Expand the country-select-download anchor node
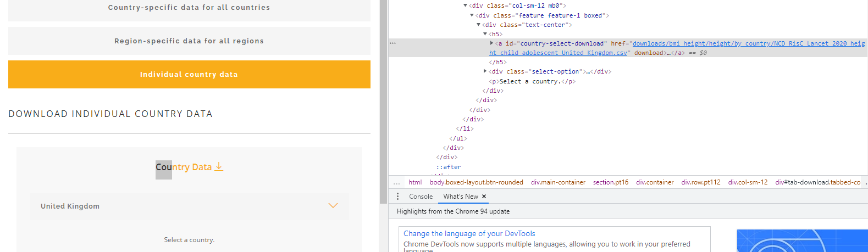 [491, 43]
